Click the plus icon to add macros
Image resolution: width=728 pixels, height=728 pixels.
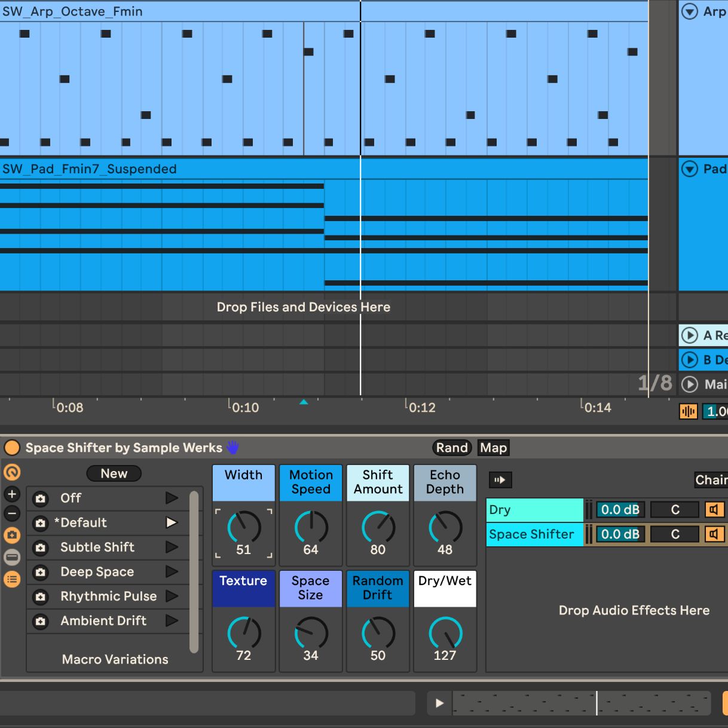coord(12,494)
